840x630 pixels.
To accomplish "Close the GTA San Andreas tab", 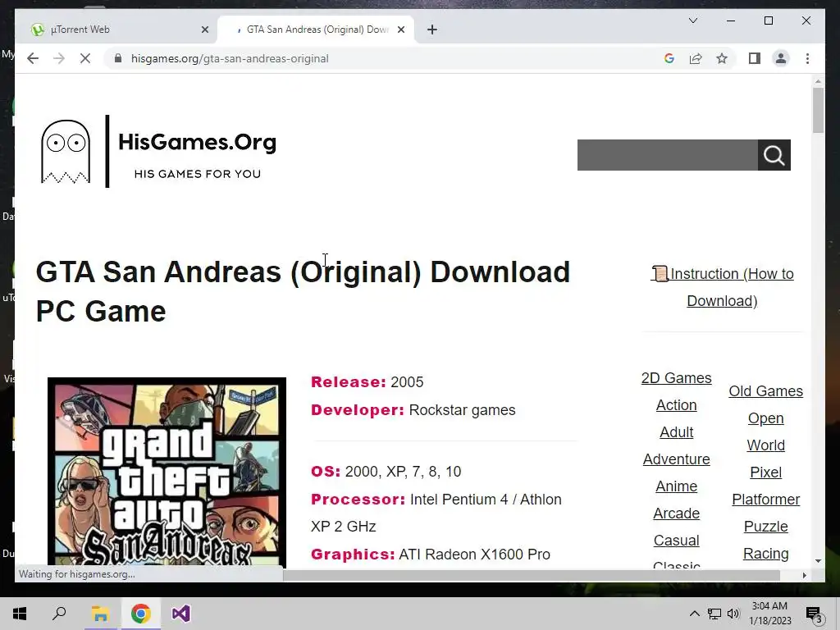I will (x=400, y=30).
